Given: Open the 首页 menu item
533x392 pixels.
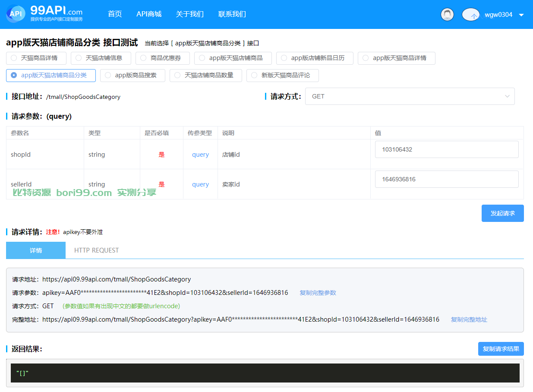Looking at the screenshot, I should point(115,14).
